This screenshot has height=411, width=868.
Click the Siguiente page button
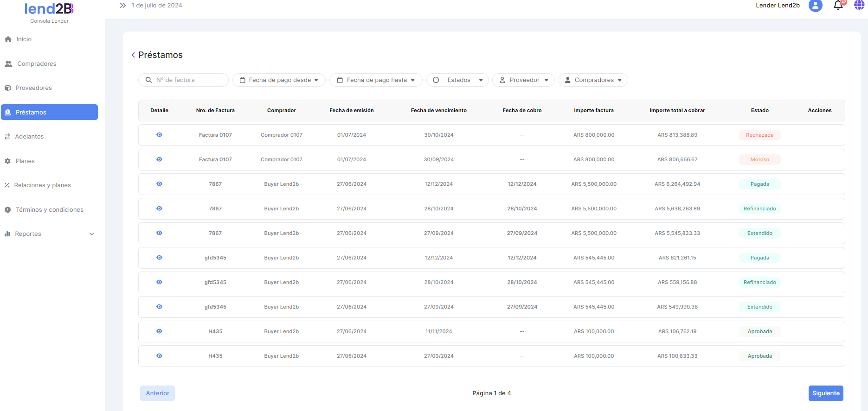coord(825,393)
